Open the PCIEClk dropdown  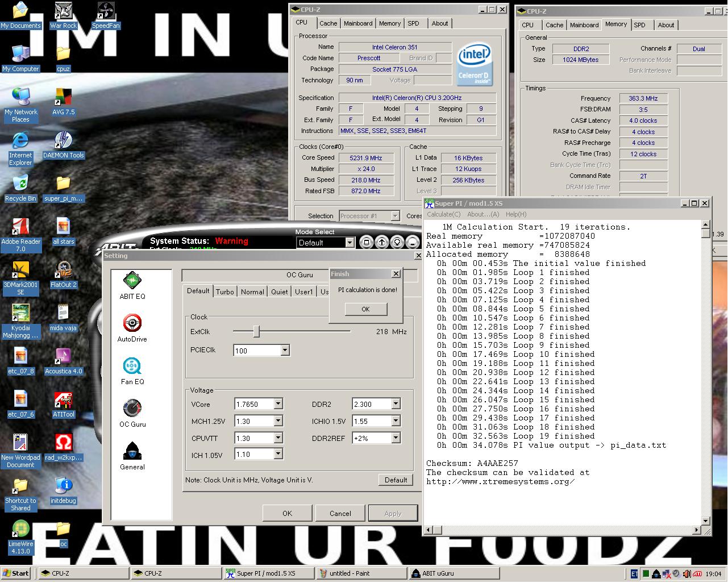point(285,351)
